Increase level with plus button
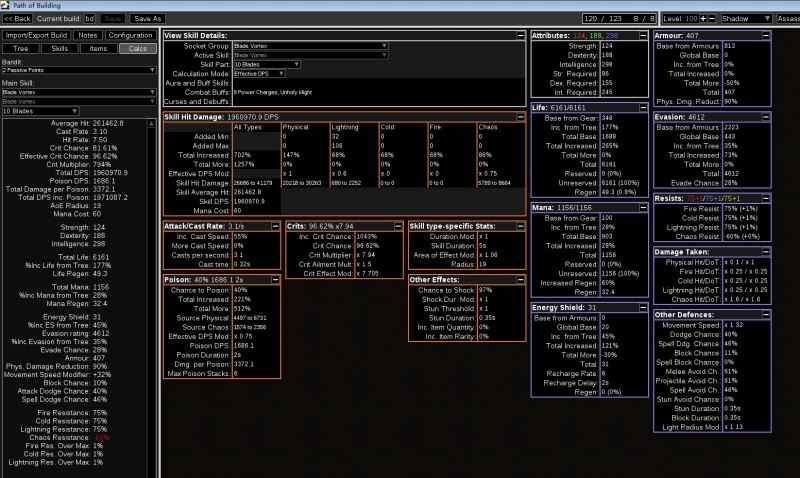Image resolution: width=800 pixels, height=478 pixels. point(703,18)
